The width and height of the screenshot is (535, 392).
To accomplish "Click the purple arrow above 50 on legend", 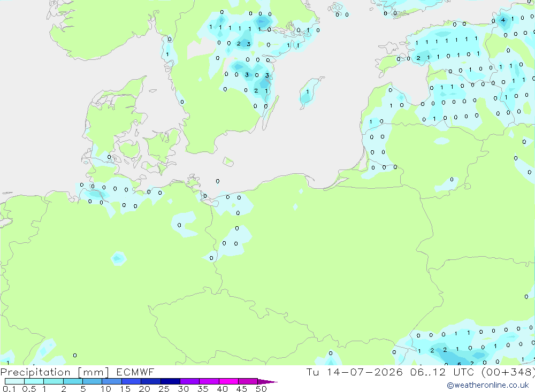I will (x=267, y=381).
